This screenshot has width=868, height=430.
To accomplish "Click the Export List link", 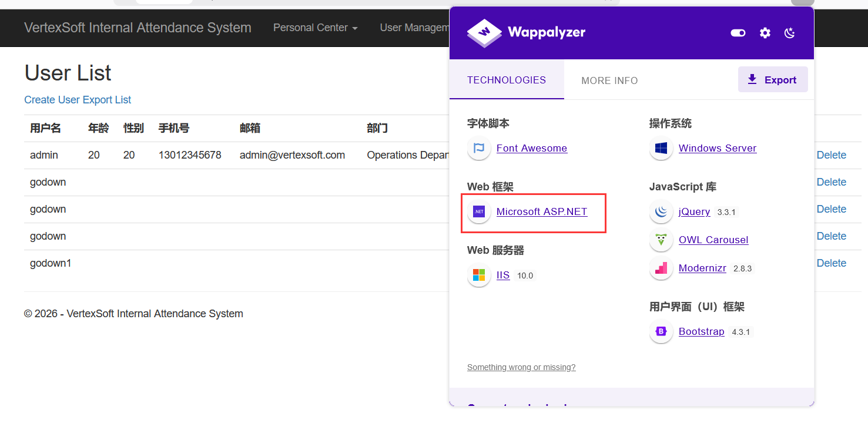I will [x=106, y=100].
